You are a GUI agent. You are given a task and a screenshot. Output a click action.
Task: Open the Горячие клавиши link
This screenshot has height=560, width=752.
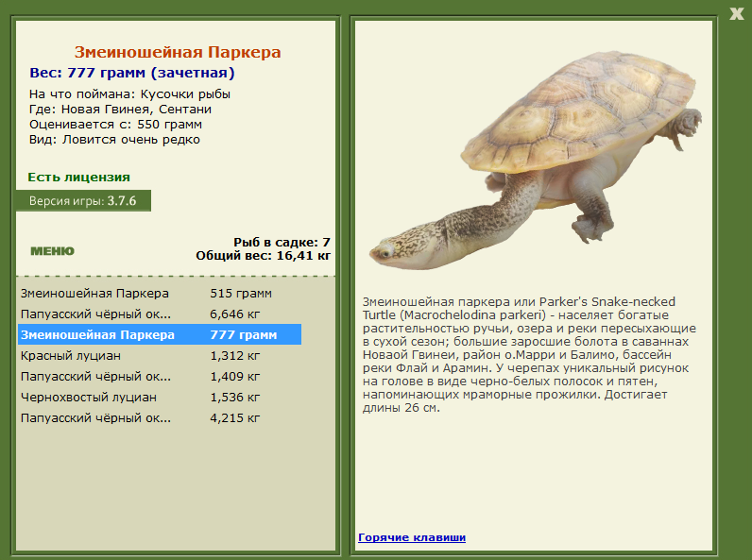(412, 537)
